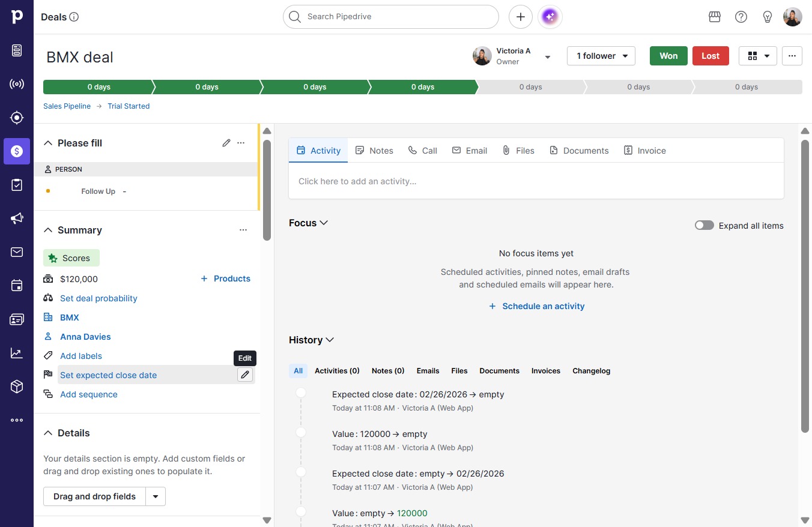
Task: Click Add sequence link
Action: point(89,394)
